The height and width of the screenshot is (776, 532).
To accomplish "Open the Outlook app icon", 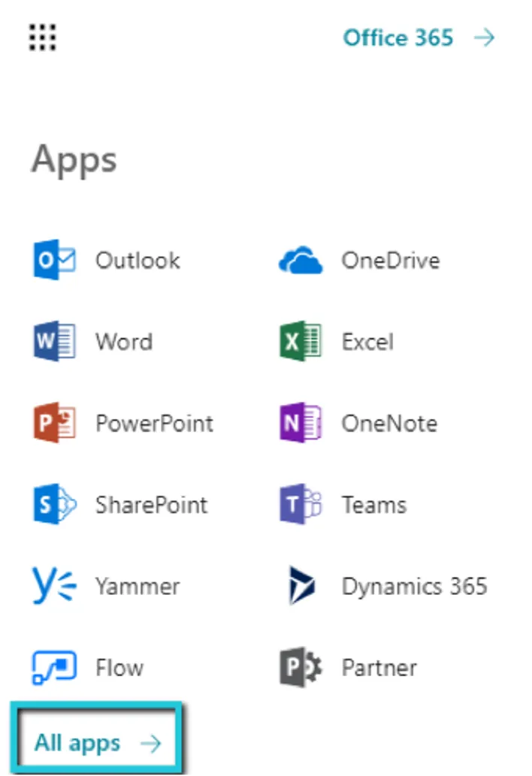I will [54, 260].
